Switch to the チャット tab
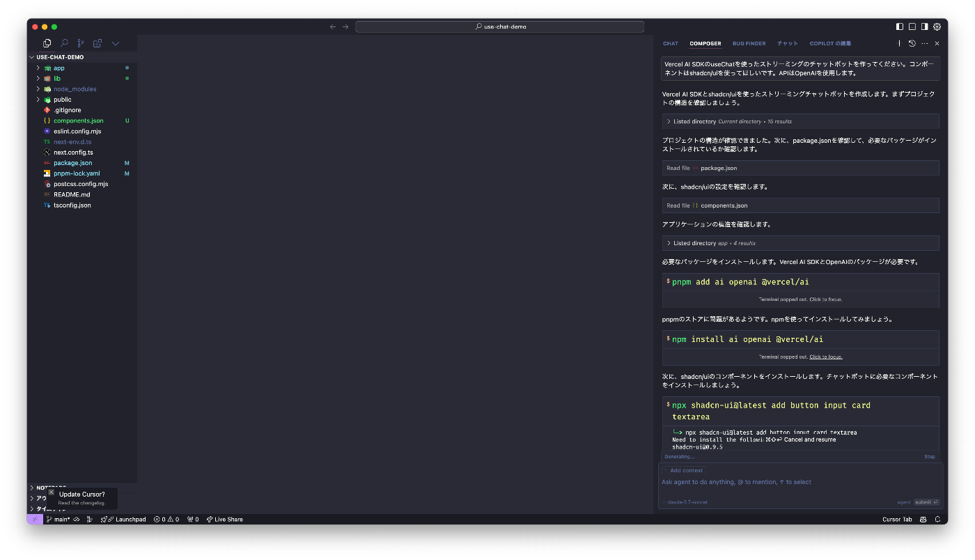This screenshot has width=975, height=560. [x=788, y=43]
